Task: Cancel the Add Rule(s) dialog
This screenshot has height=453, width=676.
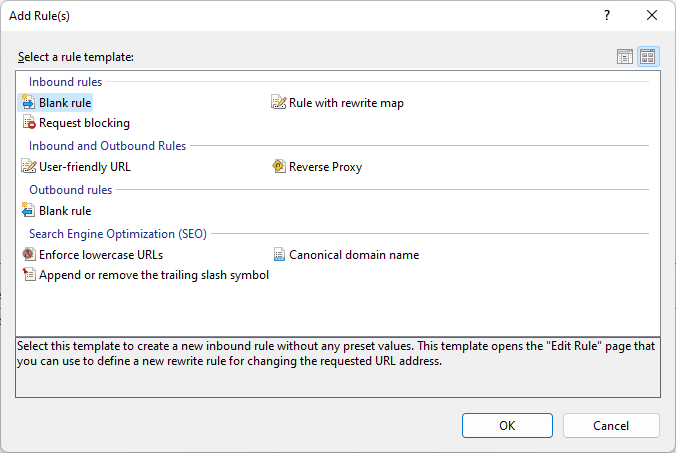Action: tap(611, 425)
